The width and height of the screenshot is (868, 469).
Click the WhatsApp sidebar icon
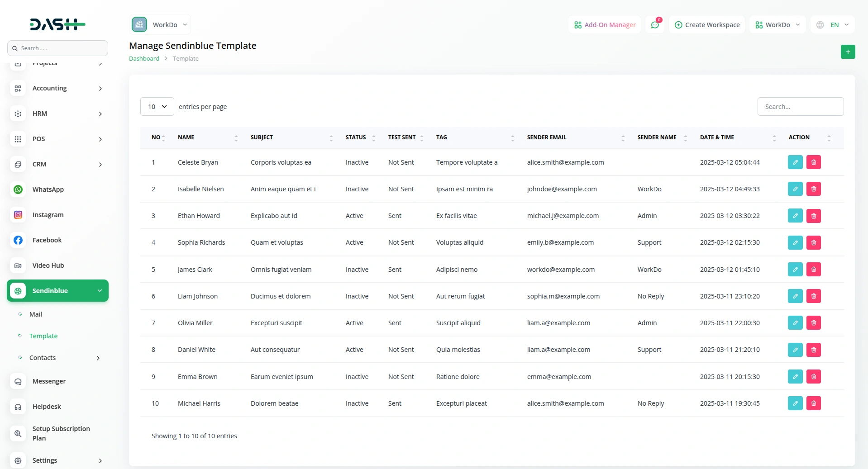(x=18, y=189)
